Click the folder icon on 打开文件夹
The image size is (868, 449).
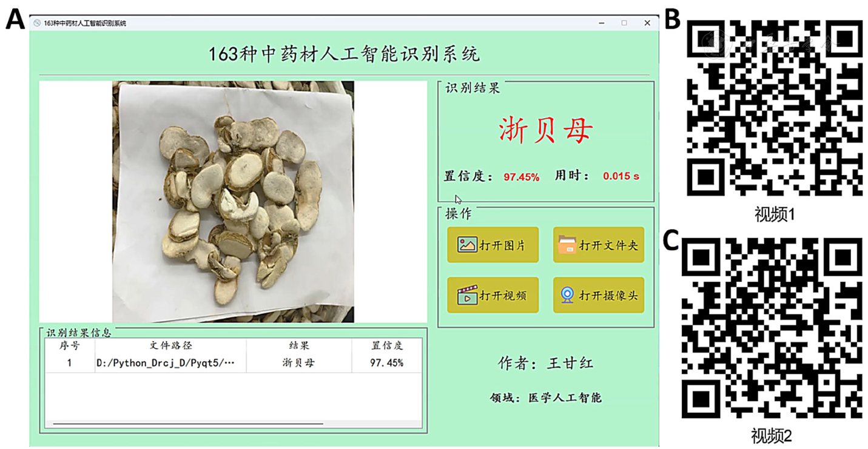(567, 245)
